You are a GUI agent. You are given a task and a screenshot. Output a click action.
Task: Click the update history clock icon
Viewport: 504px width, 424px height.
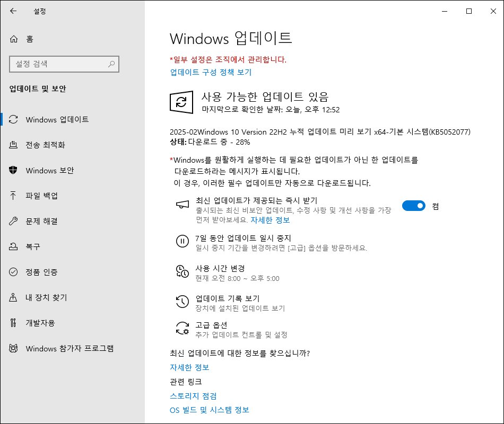pos(183,301)
